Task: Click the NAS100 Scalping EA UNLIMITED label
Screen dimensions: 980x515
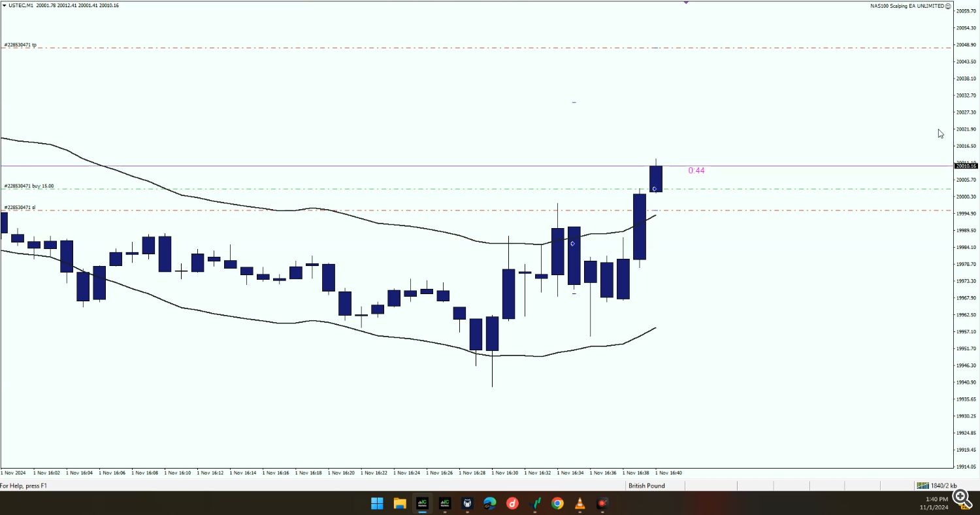Action: 907,6
